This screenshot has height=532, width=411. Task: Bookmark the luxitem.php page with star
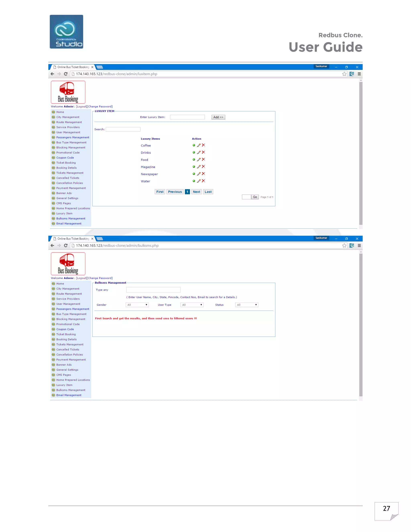[344, 74]
